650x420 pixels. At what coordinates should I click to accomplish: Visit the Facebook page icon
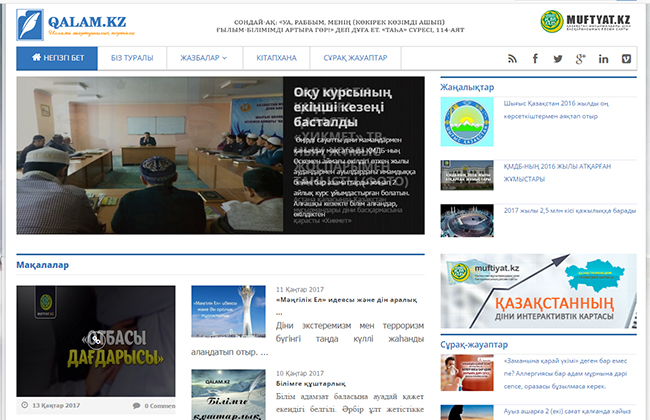click(x=535, y=59)
